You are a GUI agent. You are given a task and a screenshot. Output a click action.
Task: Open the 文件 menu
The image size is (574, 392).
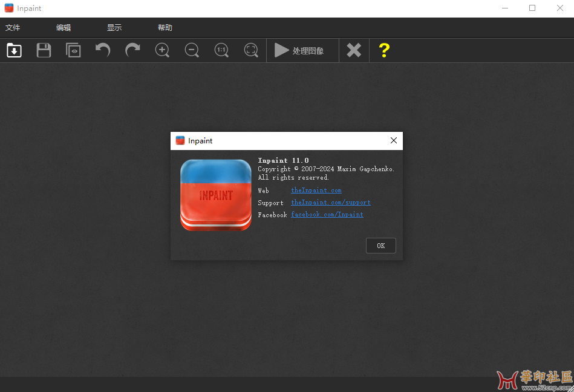coord(13,28)
